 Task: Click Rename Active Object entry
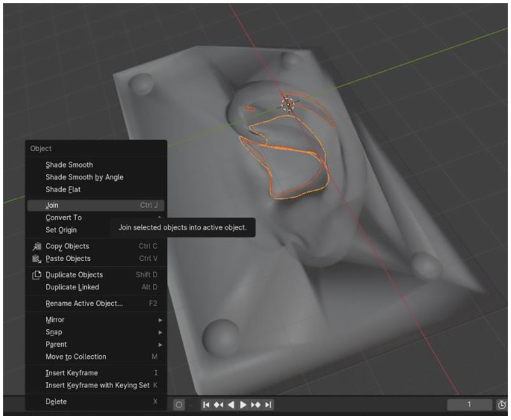click(x=84, y=304)
